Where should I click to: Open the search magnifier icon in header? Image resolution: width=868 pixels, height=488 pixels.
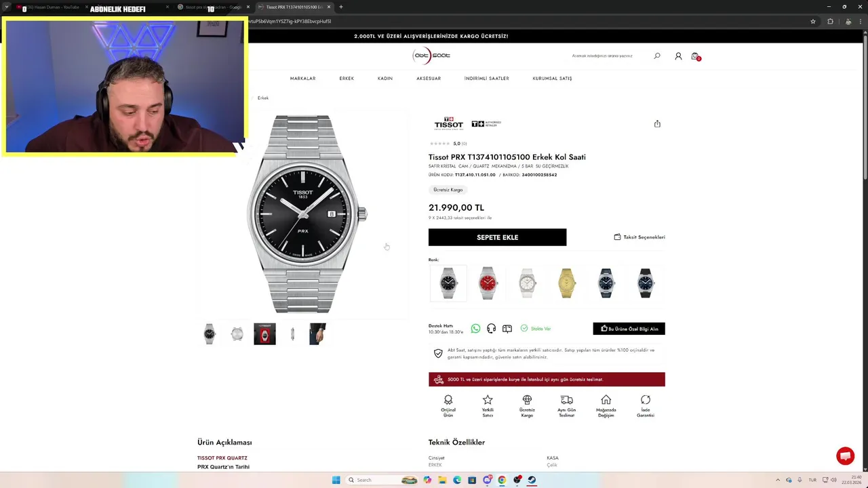click(x=656, y=56)
